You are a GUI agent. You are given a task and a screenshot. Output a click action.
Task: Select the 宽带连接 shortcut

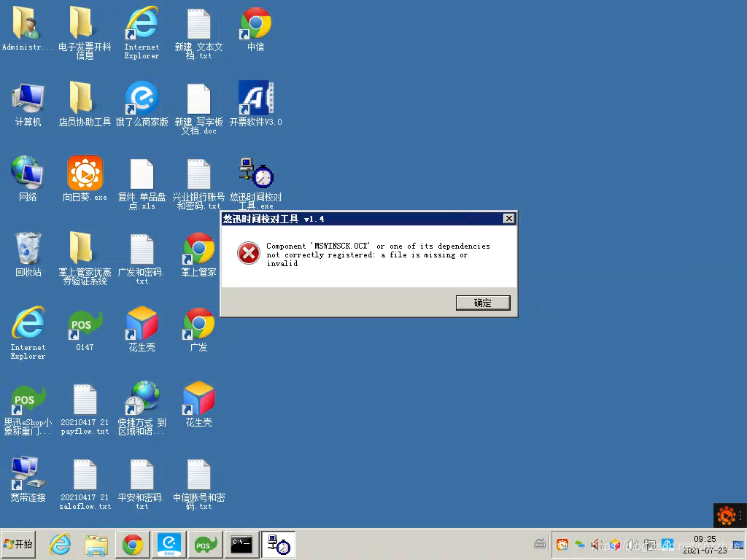tap(28, 479)
